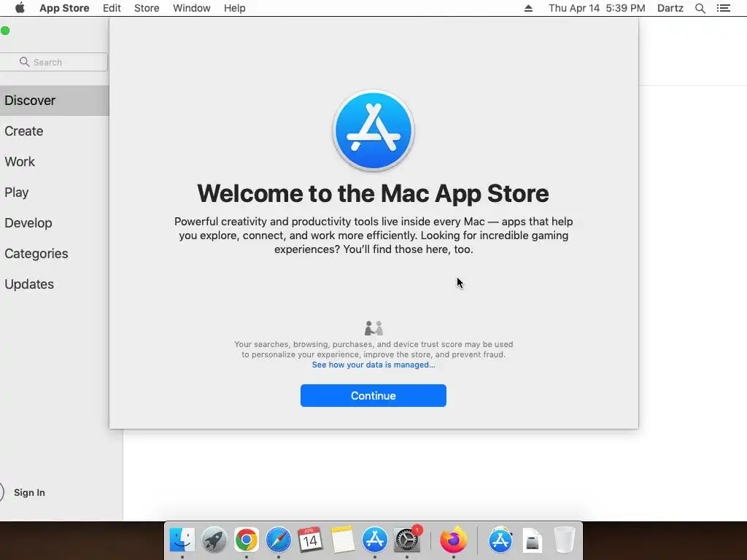The height and width of the screenshot is (560, 747).
Task: Open Firefox from the Dock
Action: click(x=453, y=540)
